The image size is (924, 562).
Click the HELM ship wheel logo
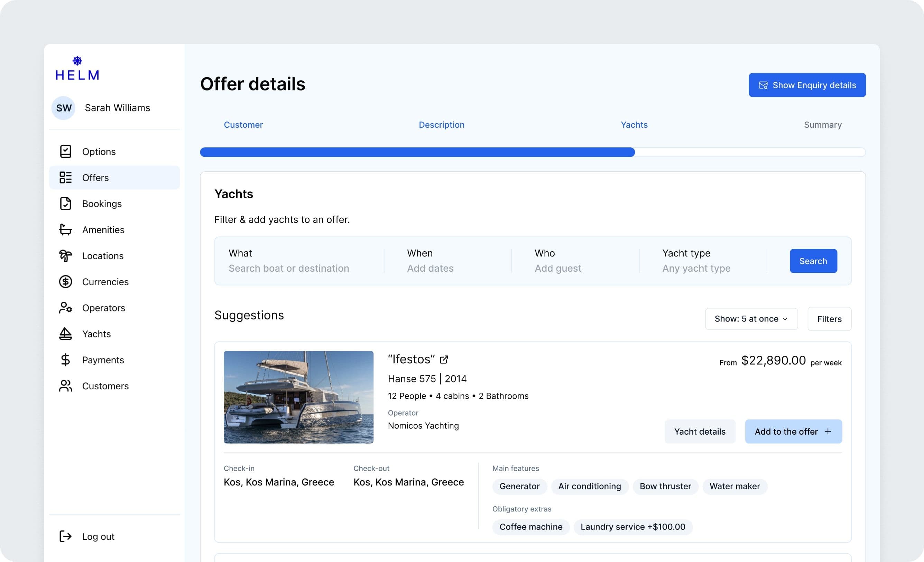pyautogui.click(x=77, y=61)
